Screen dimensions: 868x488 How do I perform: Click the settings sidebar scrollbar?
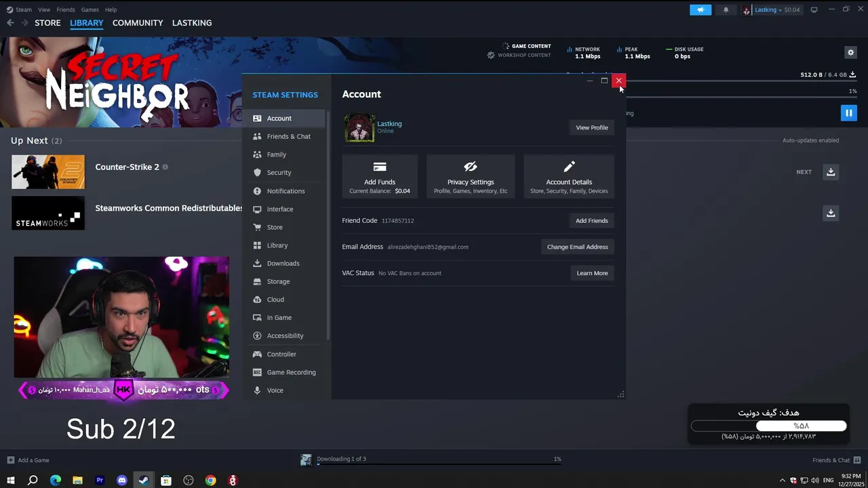point(329,225)
